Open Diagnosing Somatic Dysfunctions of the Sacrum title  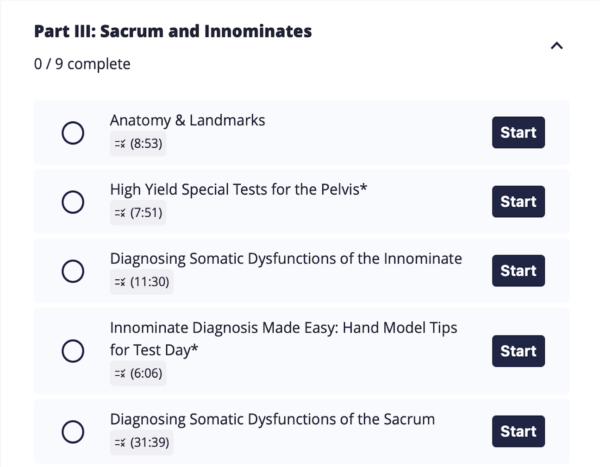click(272, 420)
